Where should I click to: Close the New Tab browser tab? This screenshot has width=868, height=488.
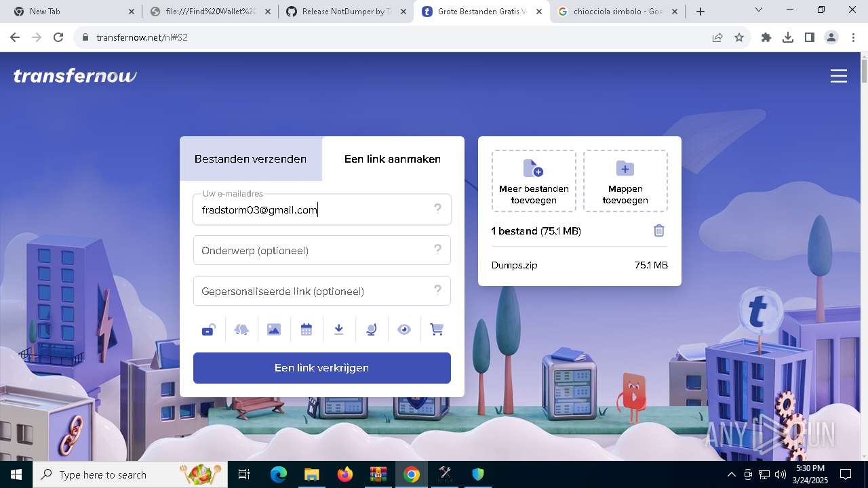[x=132, y=12]
